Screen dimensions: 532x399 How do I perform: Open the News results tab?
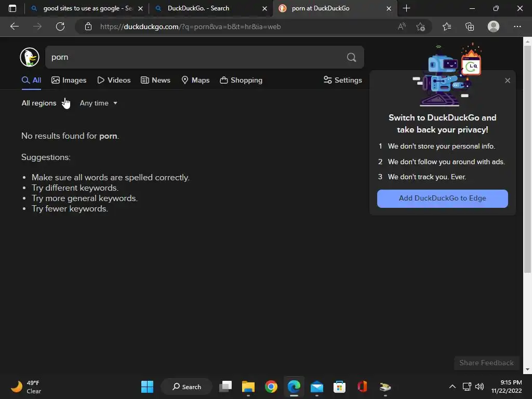pos(156,81)
